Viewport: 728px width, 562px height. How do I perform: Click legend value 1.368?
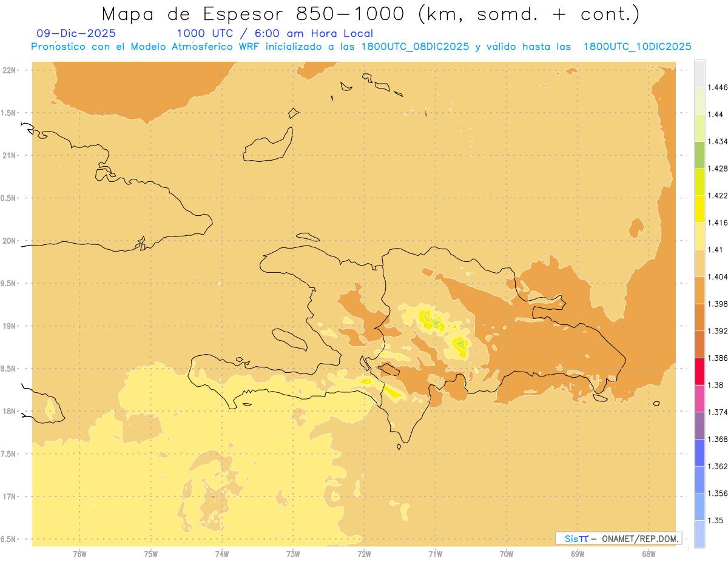(717, 439)
